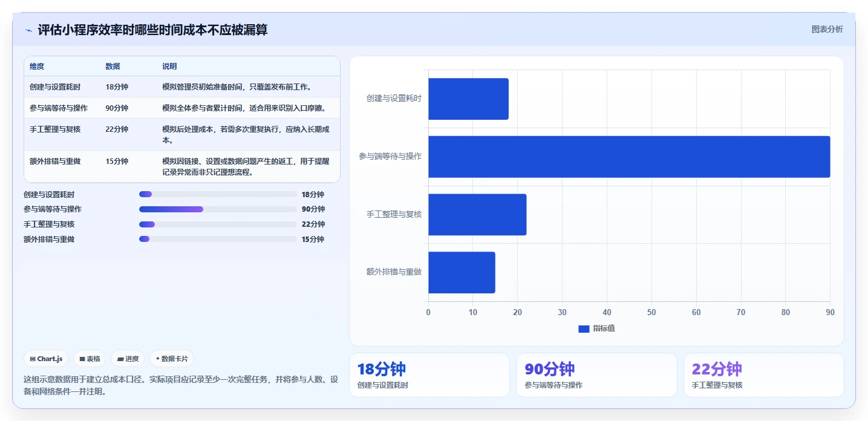
Task: Click the description starting 模拟后处理成本
Action: point(246,135)
